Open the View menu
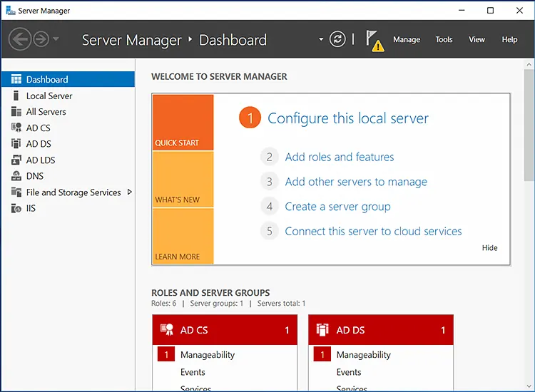Image resolution: width=535 pixels, height=392 pixels. [x=477, y=39]
